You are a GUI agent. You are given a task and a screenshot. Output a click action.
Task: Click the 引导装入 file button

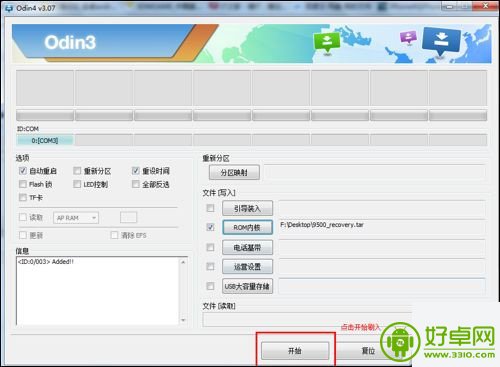point(247,208)
